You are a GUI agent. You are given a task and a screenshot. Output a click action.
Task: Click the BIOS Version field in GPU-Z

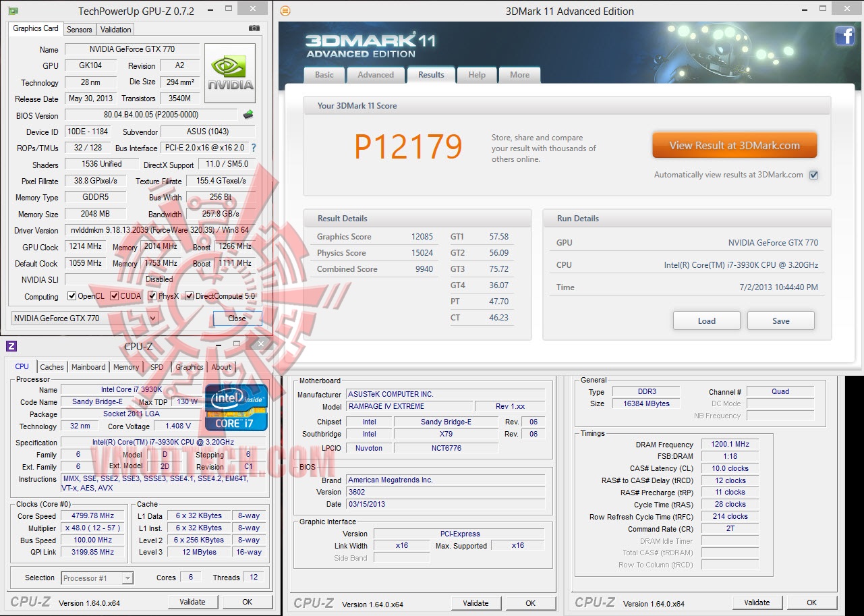151,115
